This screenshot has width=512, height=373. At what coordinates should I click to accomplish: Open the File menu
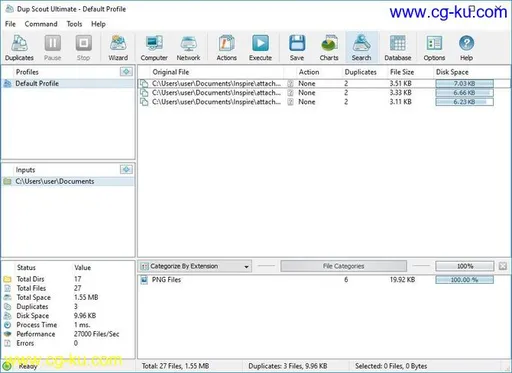[10, 24]
